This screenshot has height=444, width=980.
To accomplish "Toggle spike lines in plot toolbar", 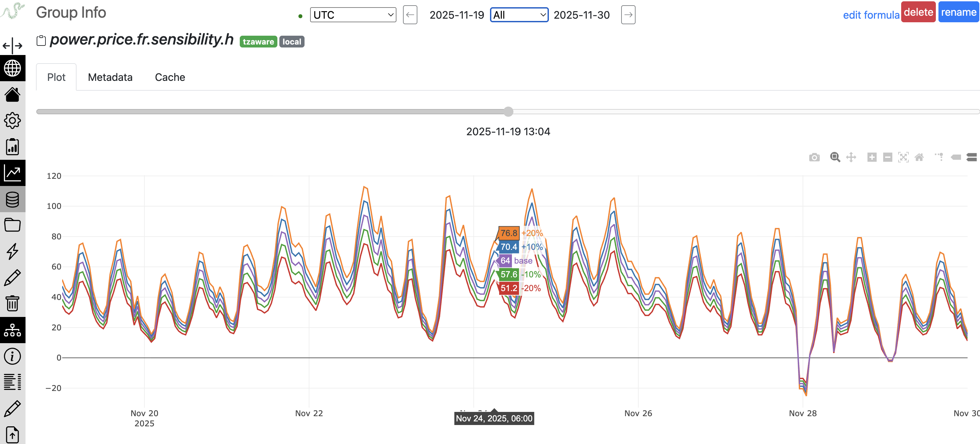I will [x=938, y=157].
